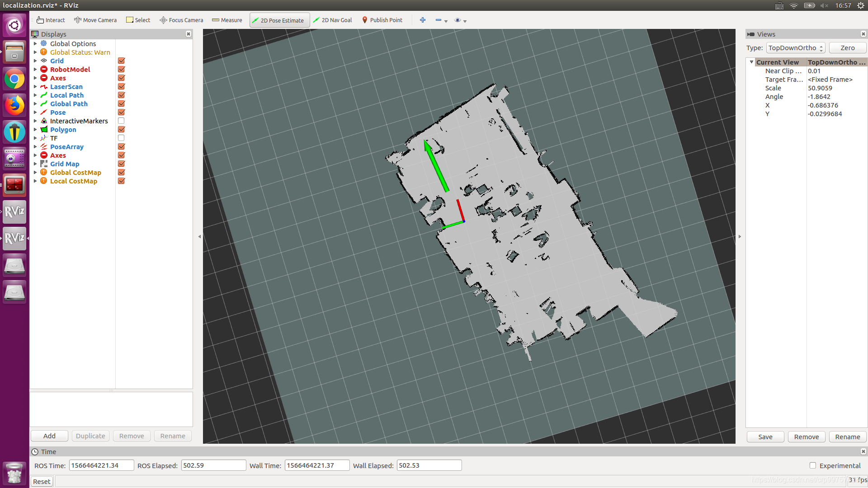The width and height of the screenshot is (868, 488).
Task: Open the view Type dropdown TopDownOrtho
Action: click(796, 48)
